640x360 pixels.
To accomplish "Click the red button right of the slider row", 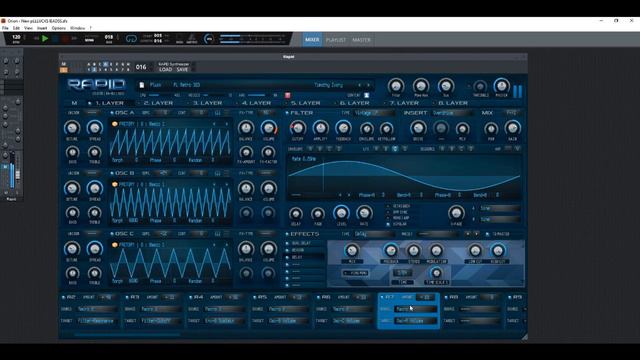I will tap(287, 96).
